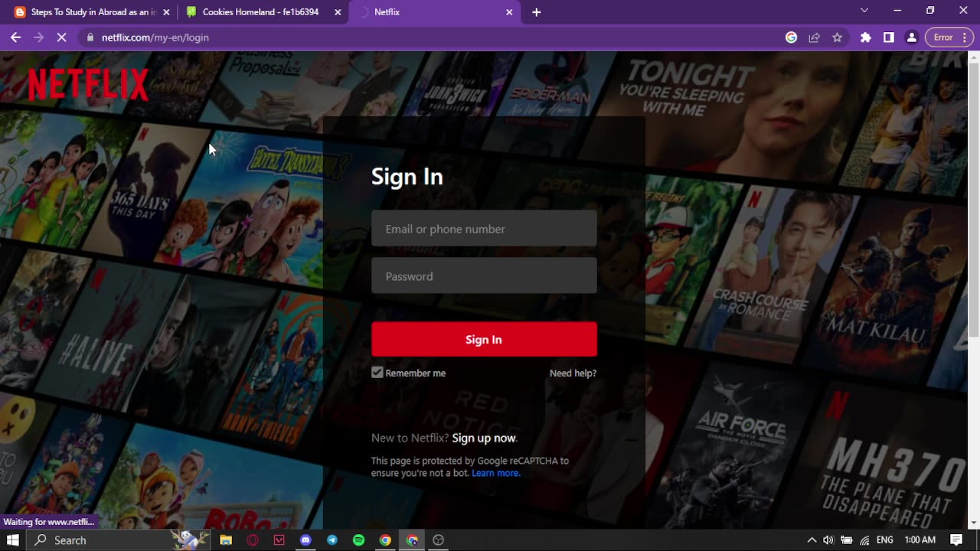Screen dimensions: 980x551
Task: Switch the ENG input language
Action: pyautogui.click(x=885, y=540)
